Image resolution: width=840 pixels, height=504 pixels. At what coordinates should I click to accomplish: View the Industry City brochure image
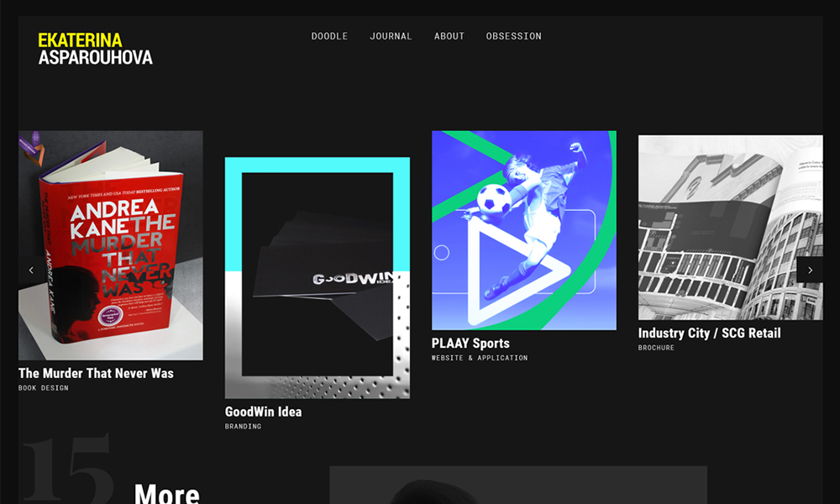(x=730, y=228)
